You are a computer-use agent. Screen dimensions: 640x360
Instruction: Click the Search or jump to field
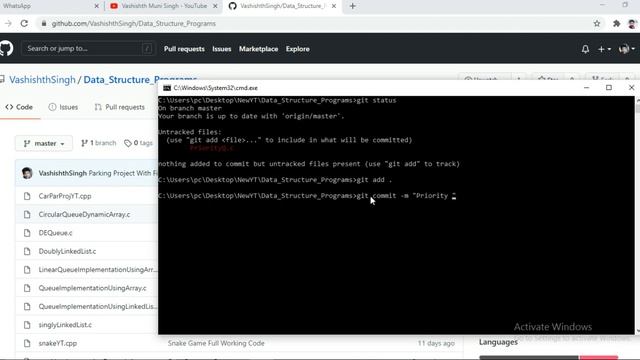(x=88, y=49)
